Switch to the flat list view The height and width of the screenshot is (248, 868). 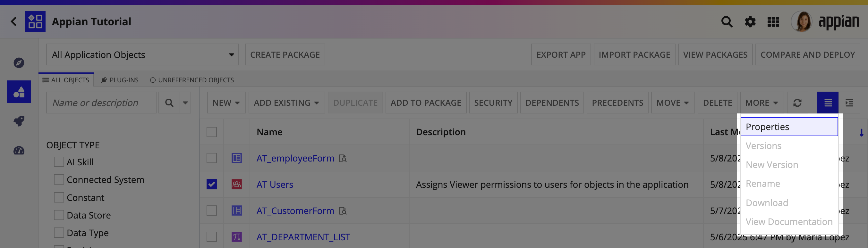click(x=828, y=103)
